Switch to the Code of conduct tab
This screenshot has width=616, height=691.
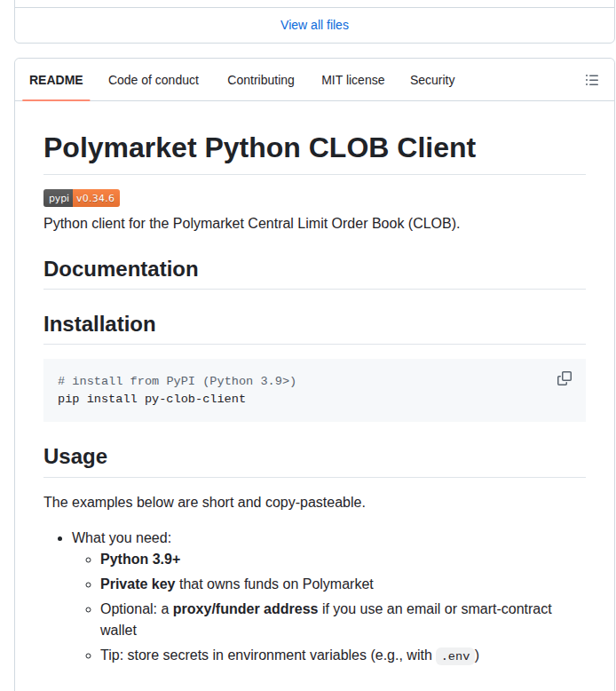(x=154, y=80)
